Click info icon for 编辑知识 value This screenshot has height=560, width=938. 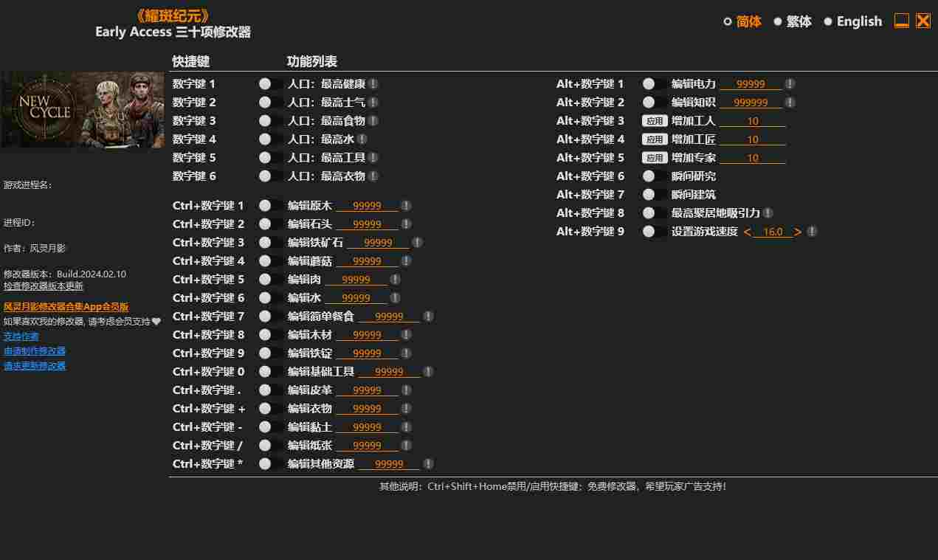click(790, 103)
